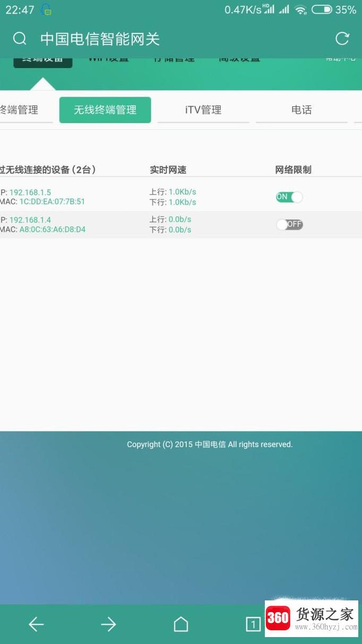
Task: Open the browser tabs counter icon
Action: (x=253, y=624)
